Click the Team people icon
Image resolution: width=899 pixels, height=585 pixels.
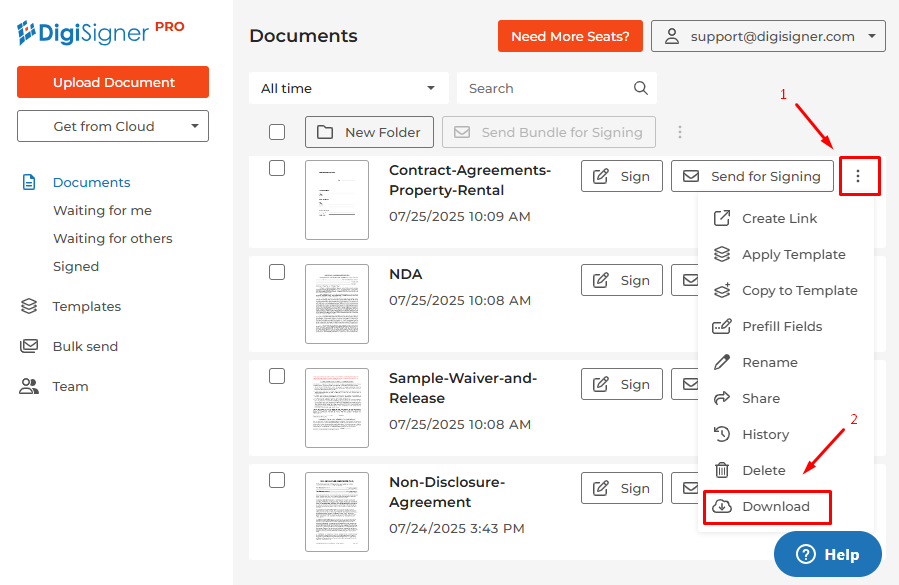click(x=29, y=386)
